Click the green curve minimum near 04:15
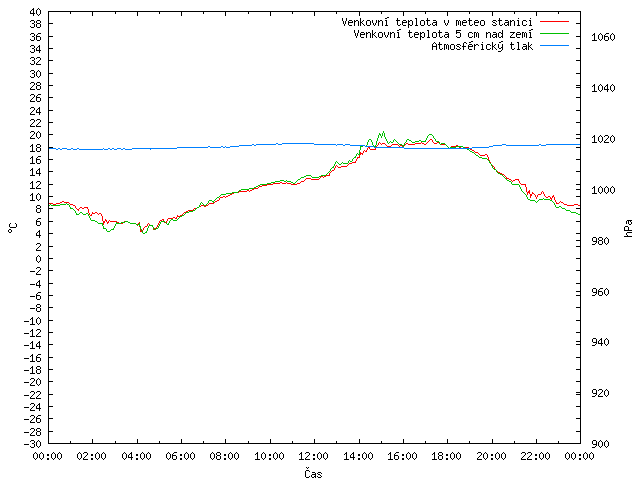640x480 pixels. pyautogui.click(x=144, y=233)
